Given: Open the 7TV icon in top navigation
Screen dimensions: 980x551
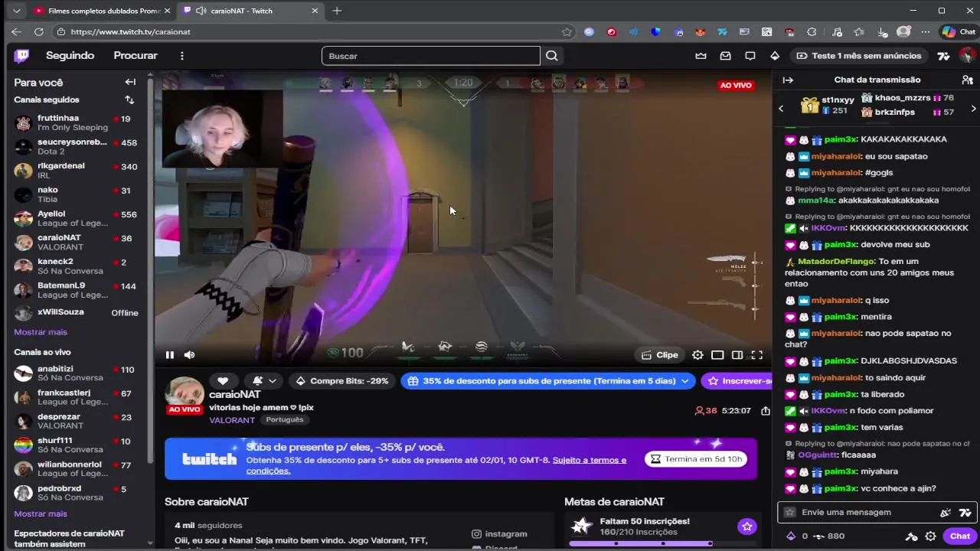Looking at the screenshot, I should pos(943,56).
